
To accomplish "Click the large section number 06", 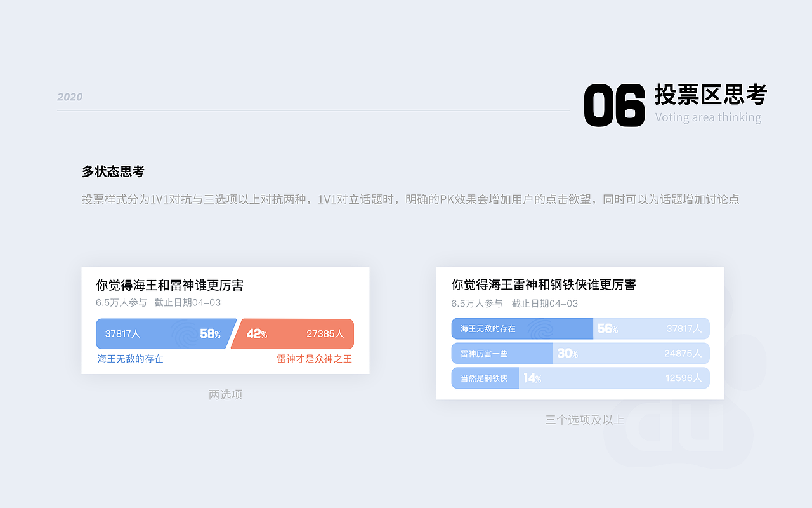I will (x=614, y=105).
